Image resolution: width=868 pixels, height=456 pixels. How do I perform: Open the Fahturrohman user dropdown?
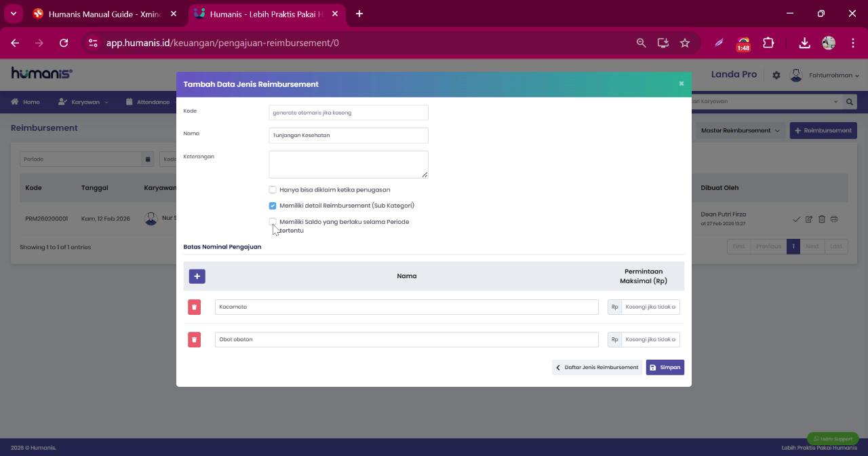[x=833, y=75]
